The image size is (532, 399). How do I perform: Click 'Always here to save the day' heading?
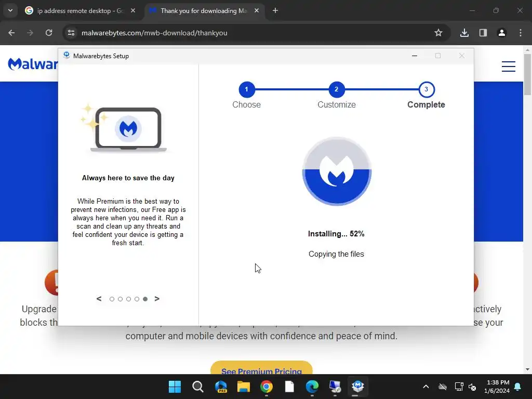(128, 178)
